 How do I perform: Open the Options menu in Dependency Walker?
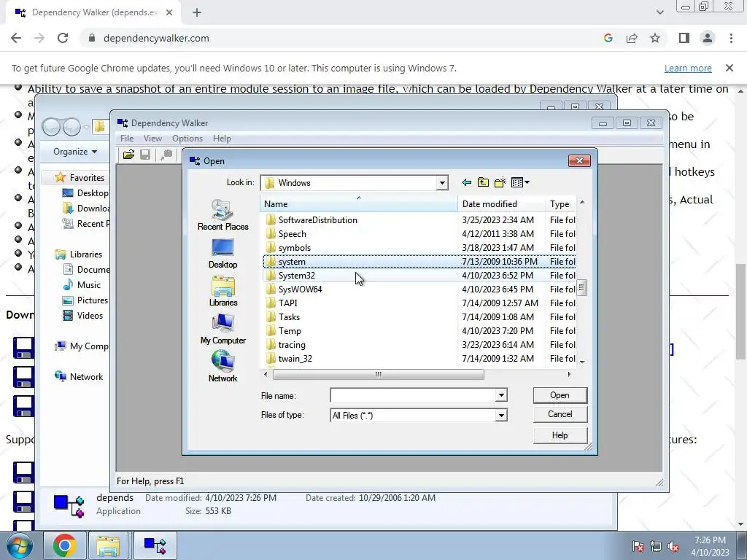coord(187,139)
